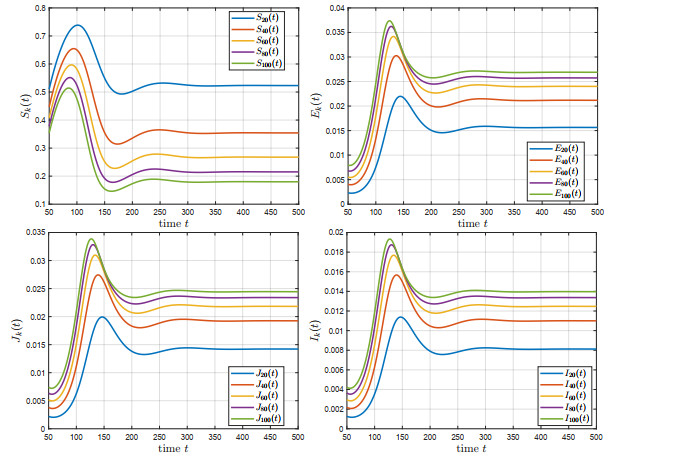Click the 'time t' label under Sk(t) plot
Viewport: 677px width, 470px height.
(x=173, y=224)
